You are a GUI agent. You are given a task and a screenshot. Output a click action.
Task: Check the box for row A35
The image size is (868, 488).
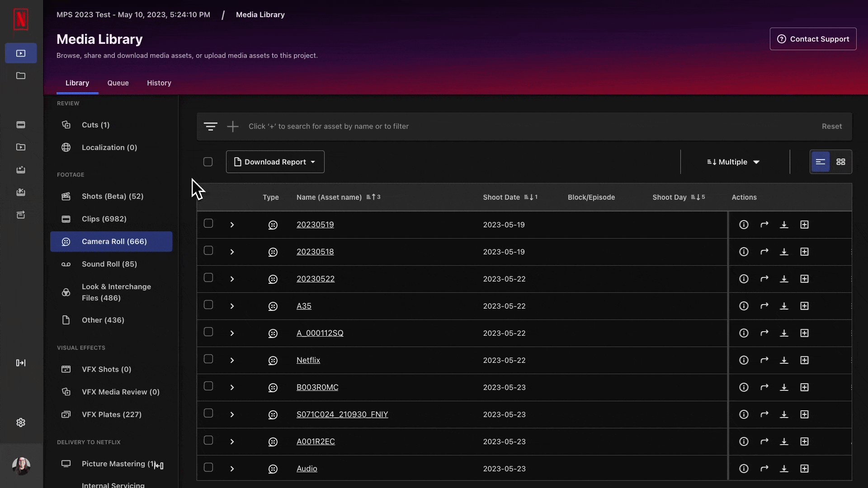(x=208, y=305)
